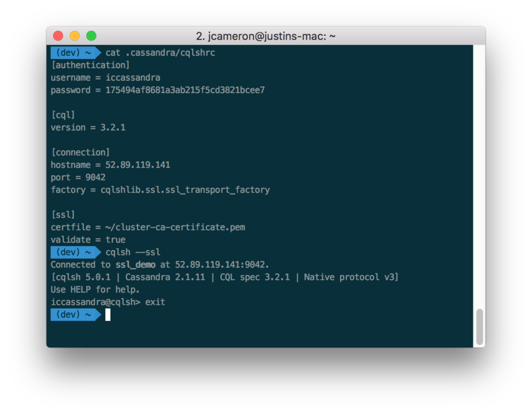Click the white block cursor
Viewport: 532px width, 414px height.
coord(108,315)
